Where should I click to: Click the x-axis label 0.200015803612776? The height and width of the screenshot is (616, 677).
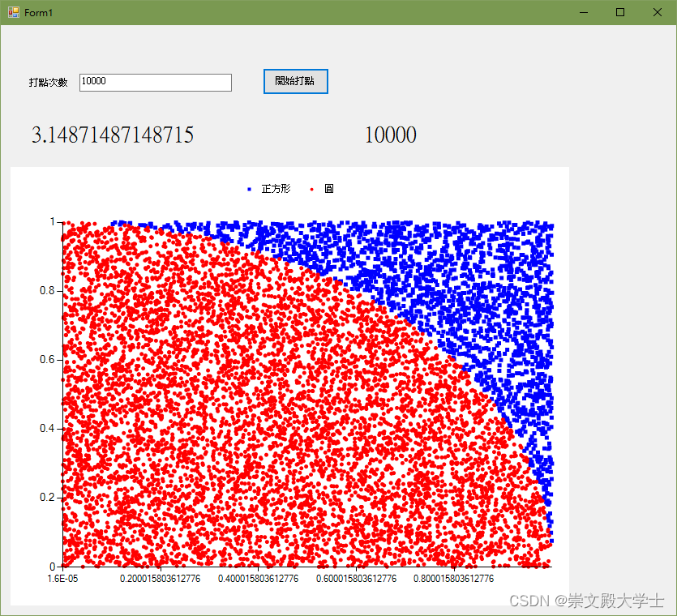point(161,579)
